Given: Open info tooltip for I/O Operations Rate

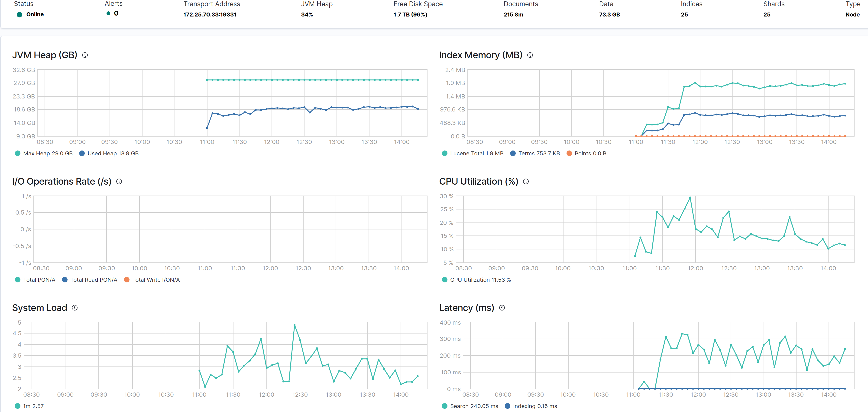Looking at the screenshot, I should 119,181.
